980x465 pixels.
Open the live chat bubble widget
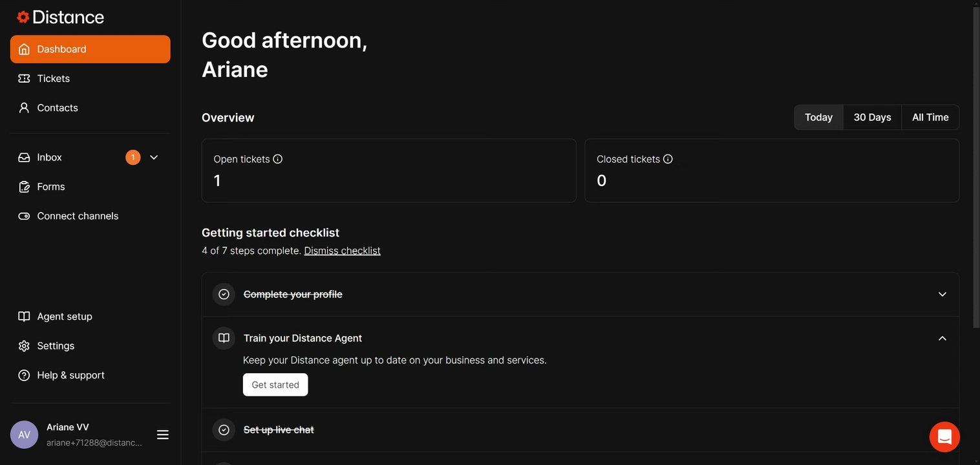coord(944,437)
